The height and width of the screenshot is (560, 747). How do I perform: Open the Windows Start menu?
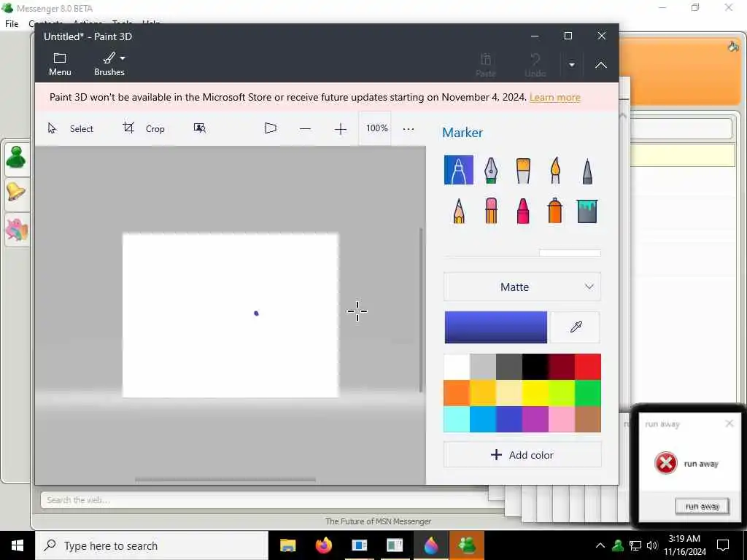[18, 545]
